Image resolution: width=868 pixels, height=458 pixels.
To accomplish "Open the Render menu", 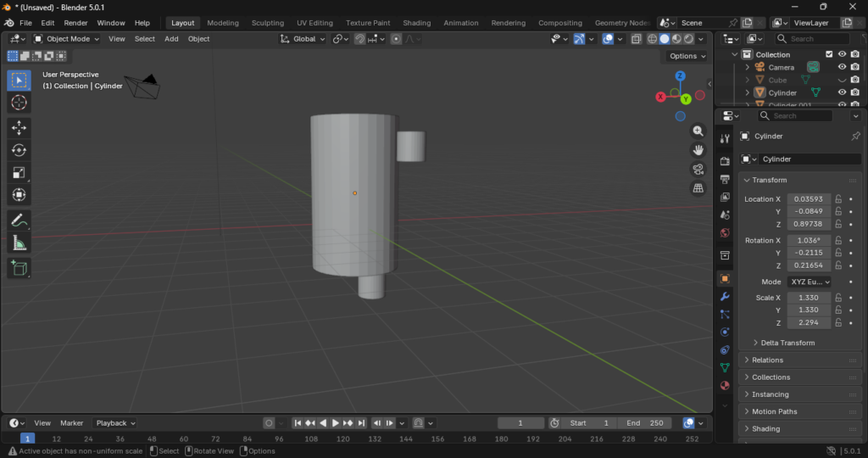I will 75,23.
